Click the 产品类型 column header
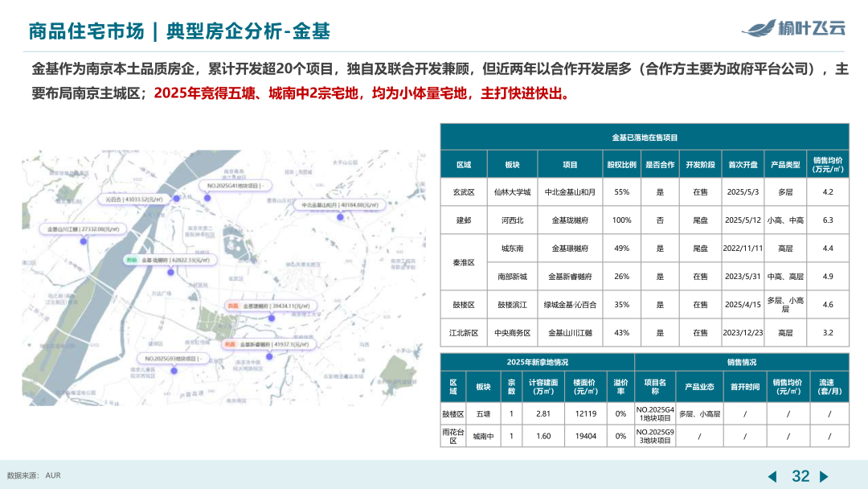868x489 pixels. coord(785,165)
